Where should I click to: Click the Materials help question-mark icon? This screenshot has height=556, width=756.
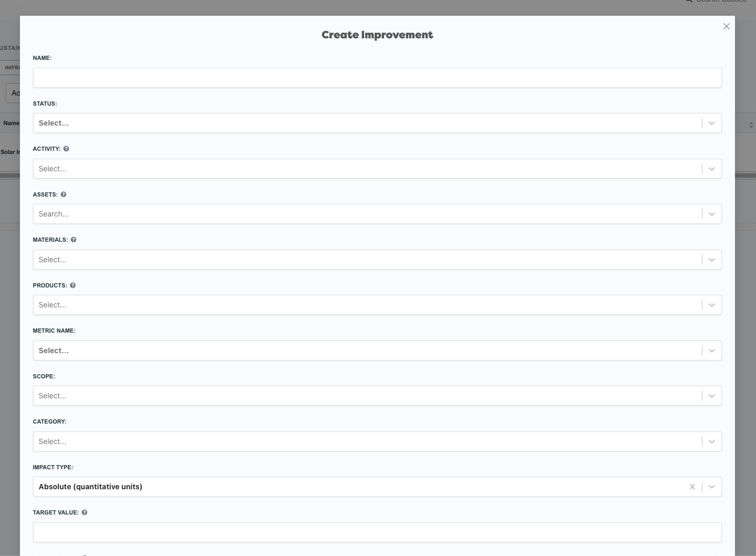click(74, 240)
